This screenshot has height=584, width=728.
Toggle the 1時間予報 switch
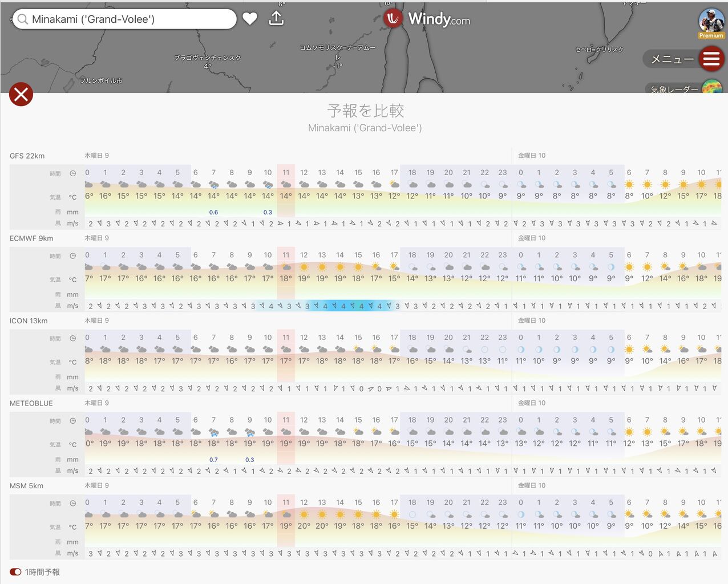[15, 572]
